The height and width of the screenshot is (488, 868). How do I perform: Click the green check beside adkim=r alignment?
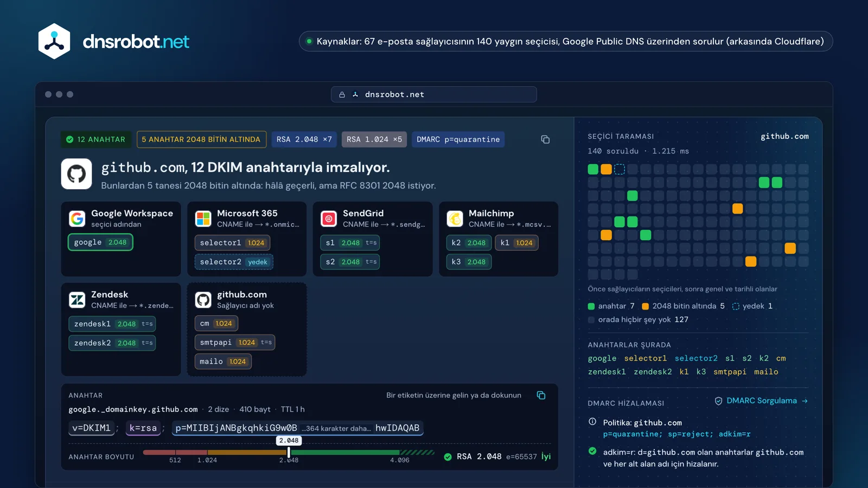point(592,451)
